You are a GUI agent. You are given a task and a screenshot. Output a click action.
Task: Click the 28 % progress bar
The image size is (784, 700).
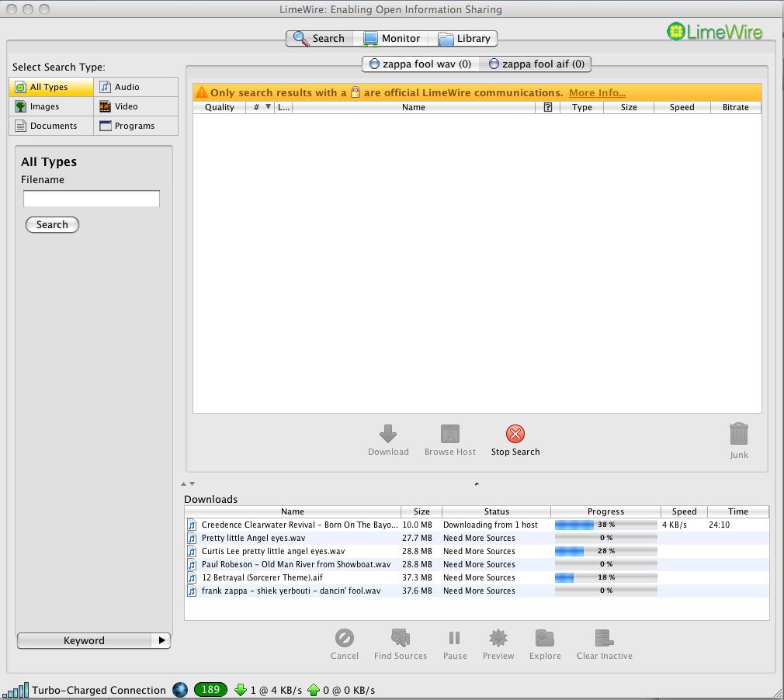[606, 551]
